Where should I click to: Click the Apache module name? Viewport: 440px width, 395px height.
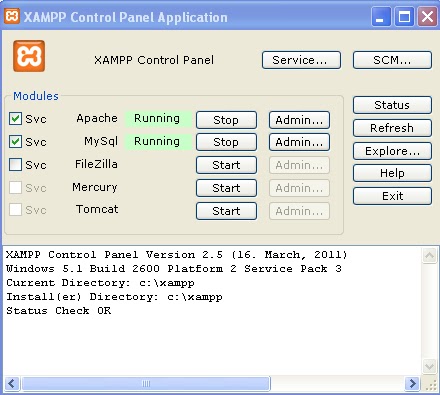tap(97, 118)
